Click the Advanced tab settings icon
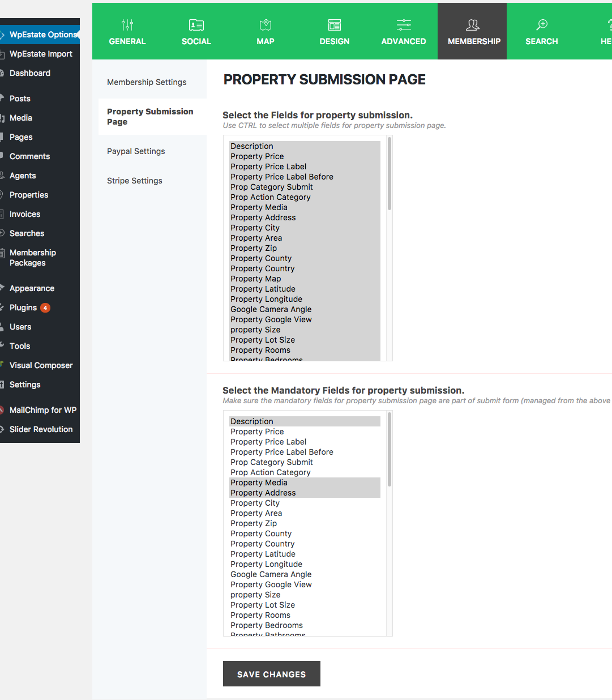Screen dimensions: 612x700 coord(403,25)
